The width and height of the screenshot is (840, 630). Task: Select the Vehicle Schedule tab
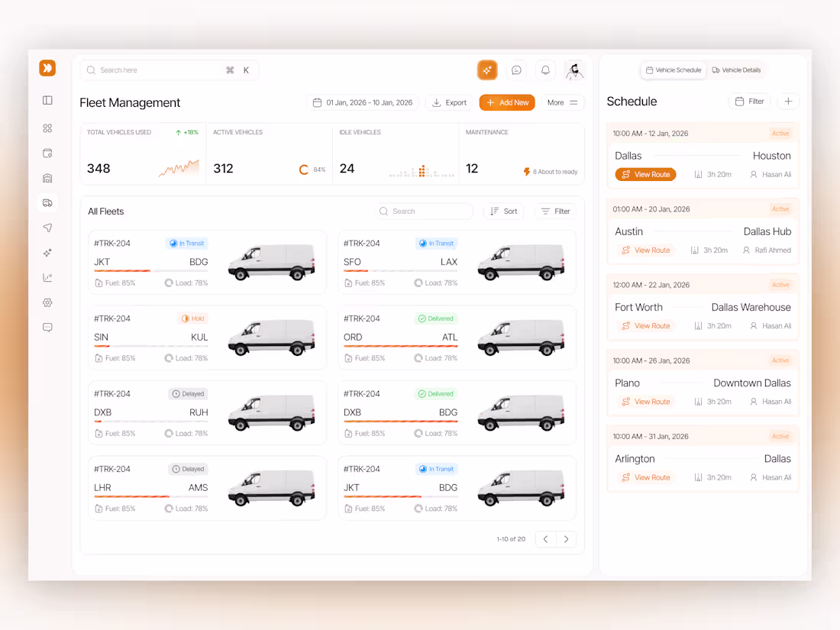(673, 69)
